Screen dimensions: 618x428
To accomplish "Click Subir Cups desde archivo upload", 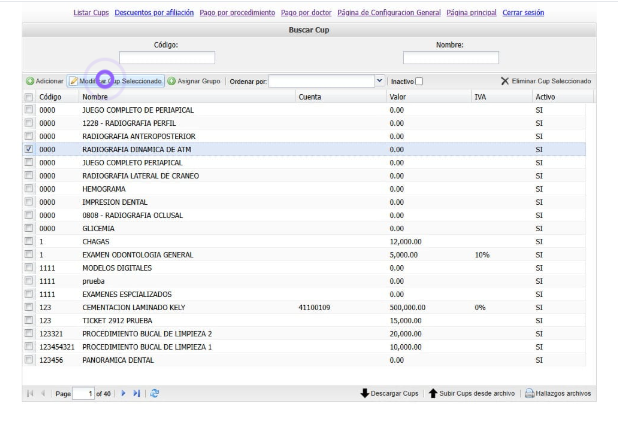I will [x=433, y=394].
